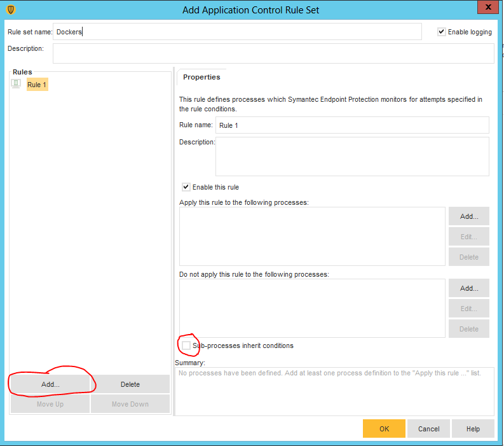Click Edit beside Do not apply list
Screen dimensions: 504x446
tap(469, 309)
